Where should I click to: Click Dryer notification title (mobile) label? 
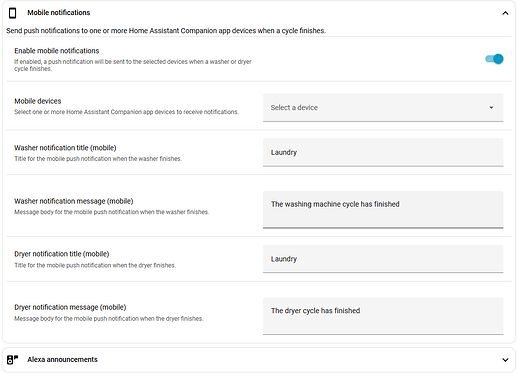[62, 254]
